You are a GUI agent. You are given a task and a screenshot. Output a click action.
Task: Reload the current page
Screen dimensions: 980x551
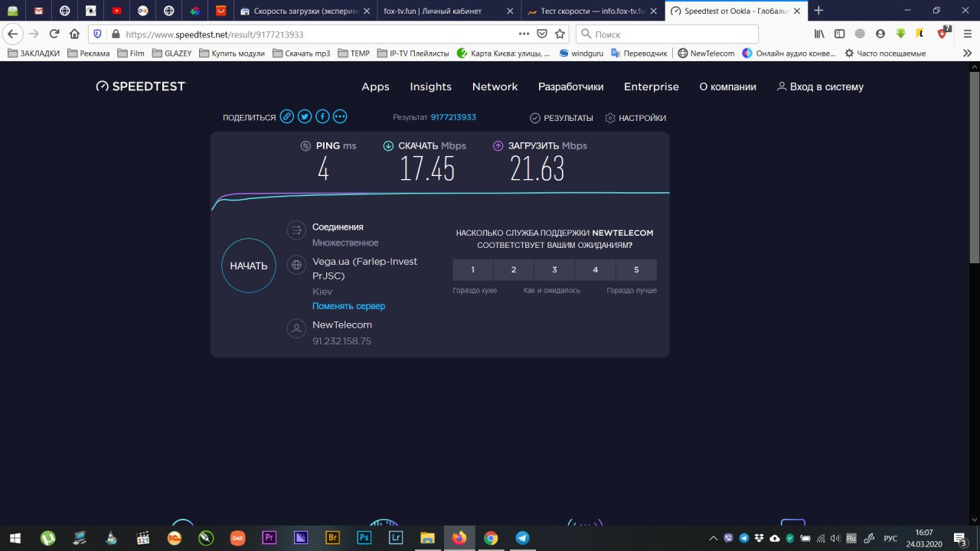point(54,34)
